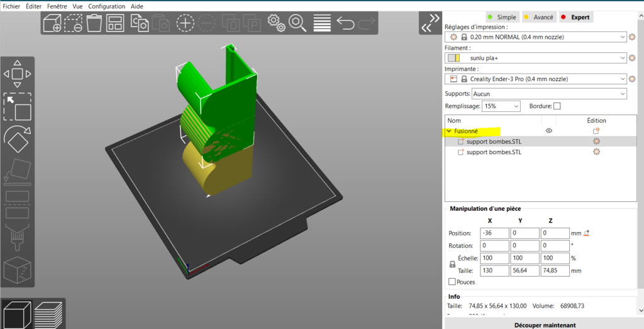Open the print settings 0.20 mm NORMAL dropdown
Screen dimensions: 644x329
pos(536,37)
